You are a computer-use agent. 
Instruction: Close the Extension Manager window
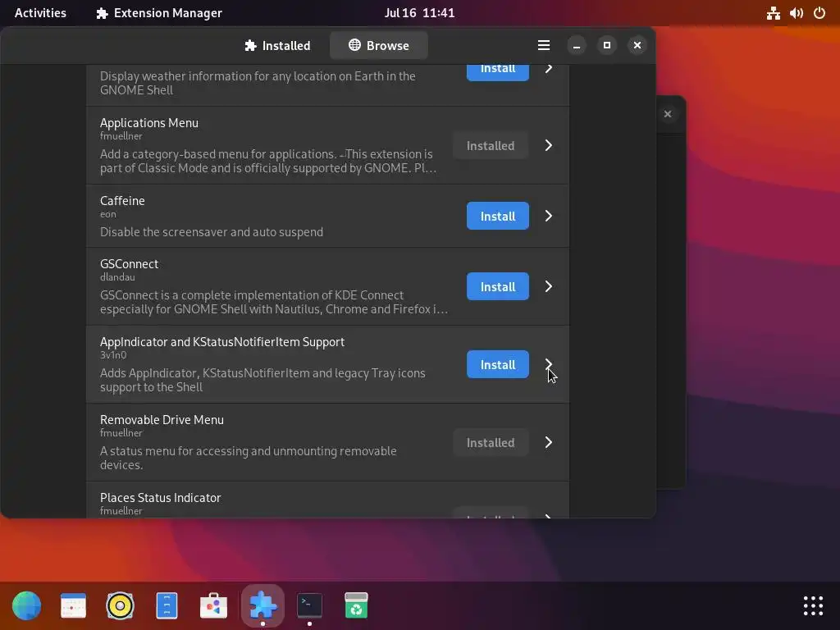[637, 46]
